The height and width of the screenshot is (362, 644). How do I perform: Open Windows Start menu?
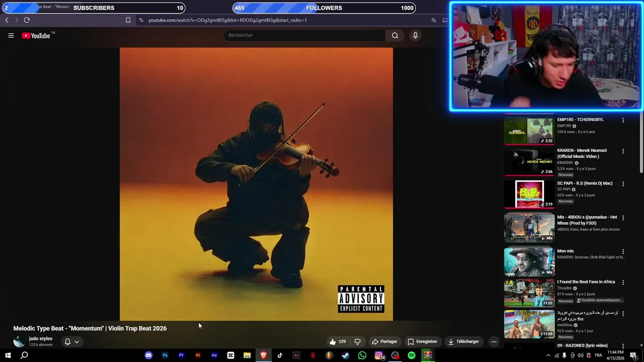8,355
